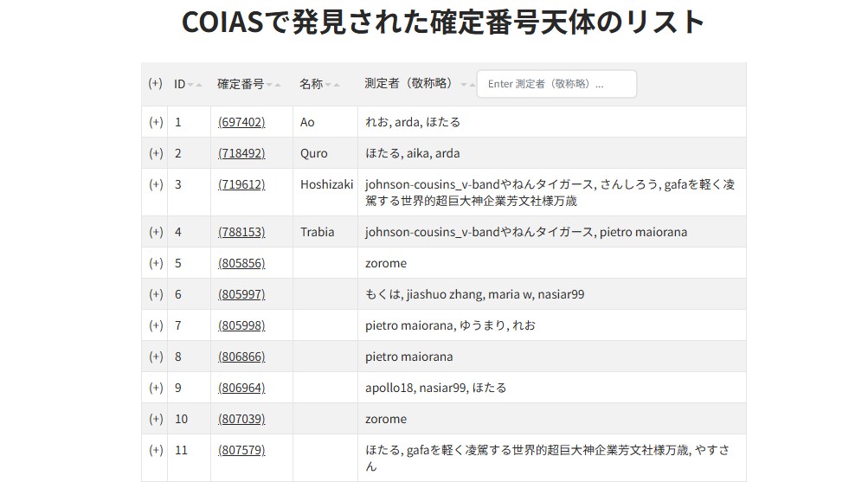Image resolution: width=868 pixels, height=482 pixels.
Task: Open asteroid link (697402)
Action: coord(242,122)
